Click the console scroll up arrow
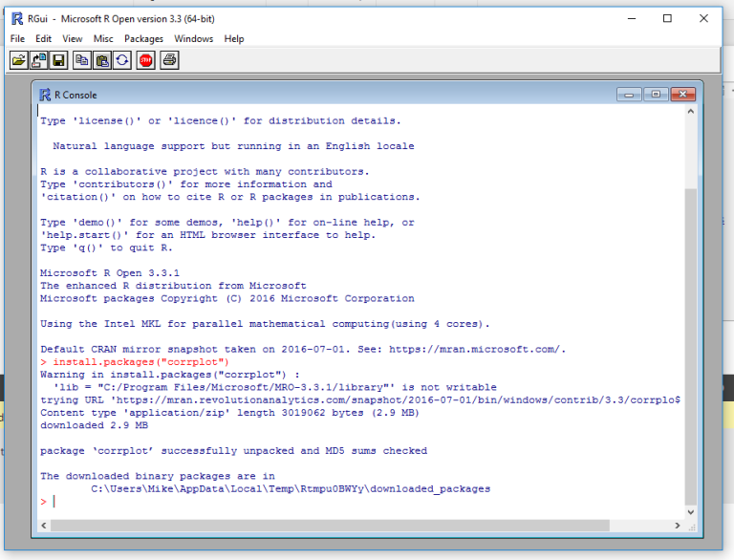Viewport: 734px width, 560px height. (692, 113)
